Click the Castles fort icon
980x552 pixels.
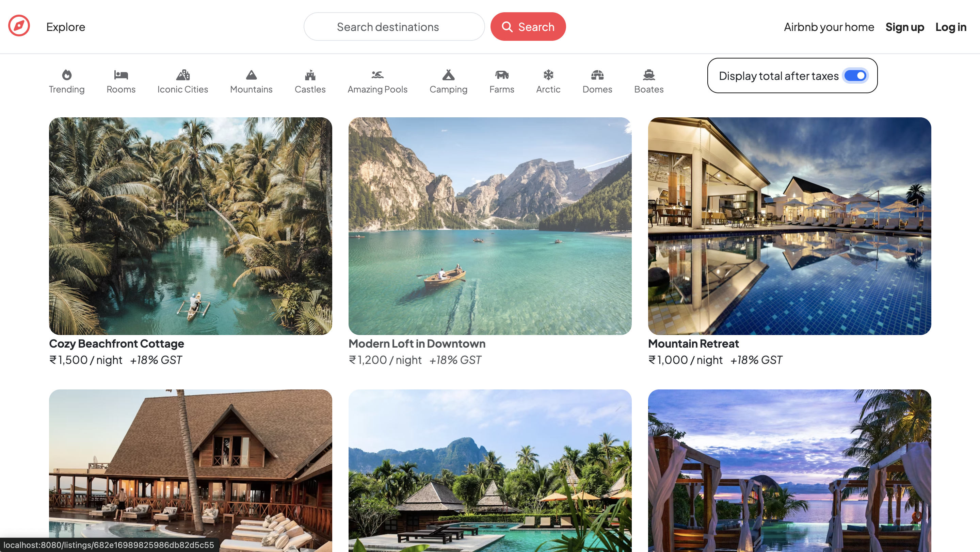click(x=310, y=74)
